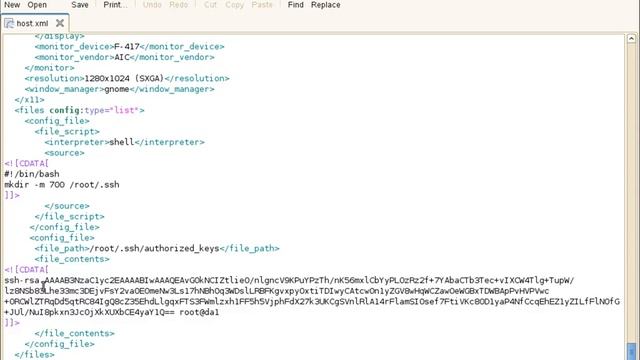
Task: Click the Cut toolbar button
Action: pos(210,5)
